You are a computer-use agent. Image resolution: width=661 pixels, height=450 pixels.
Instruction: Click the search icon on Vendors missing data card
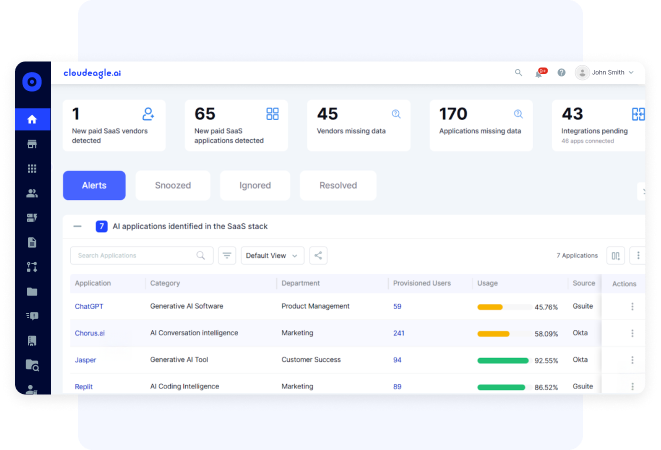tap(396, 114)
